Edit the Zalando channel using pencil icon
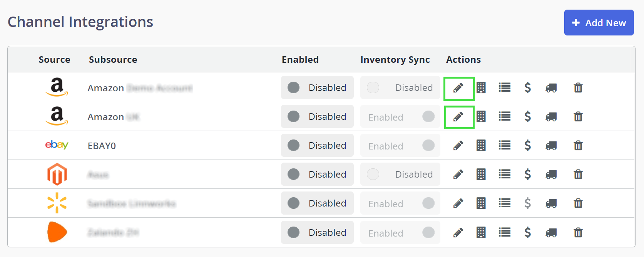Image resolution: width=644 pixels, height=257 pixels. pyautogui.click(x=458, y=233)
